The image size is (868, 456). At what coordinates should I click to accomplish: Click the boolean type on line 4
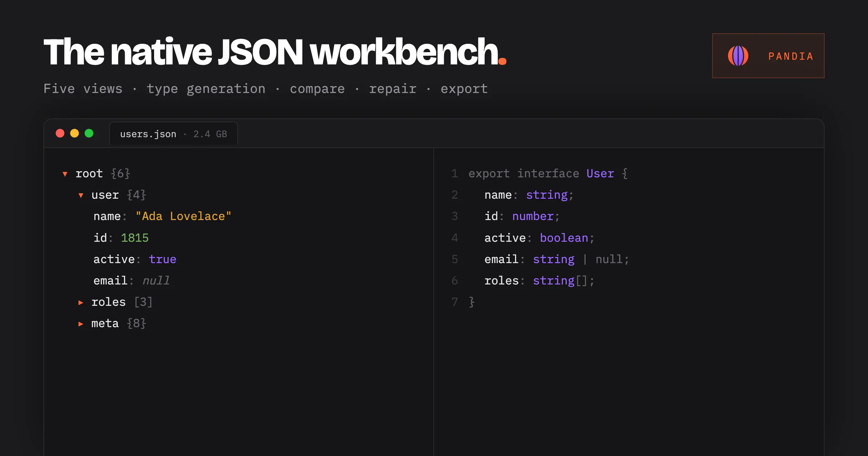click(564, 238)
